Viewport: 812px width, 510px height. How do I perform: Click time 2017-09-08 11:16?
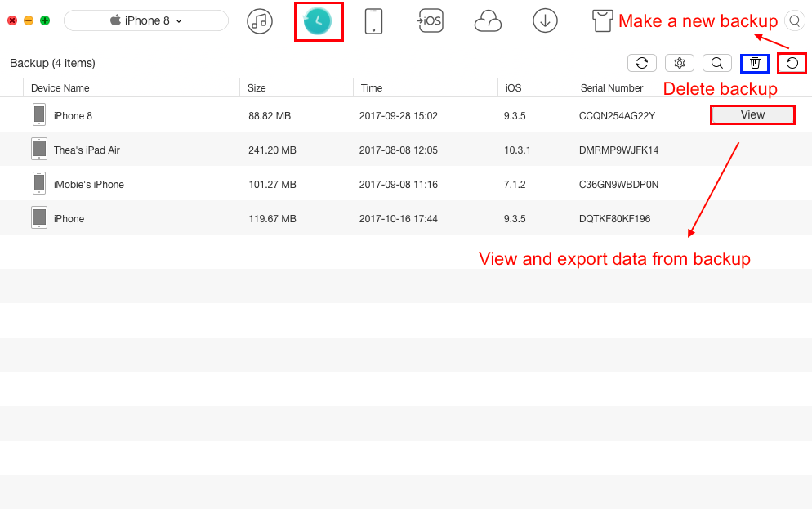[398, 185]
